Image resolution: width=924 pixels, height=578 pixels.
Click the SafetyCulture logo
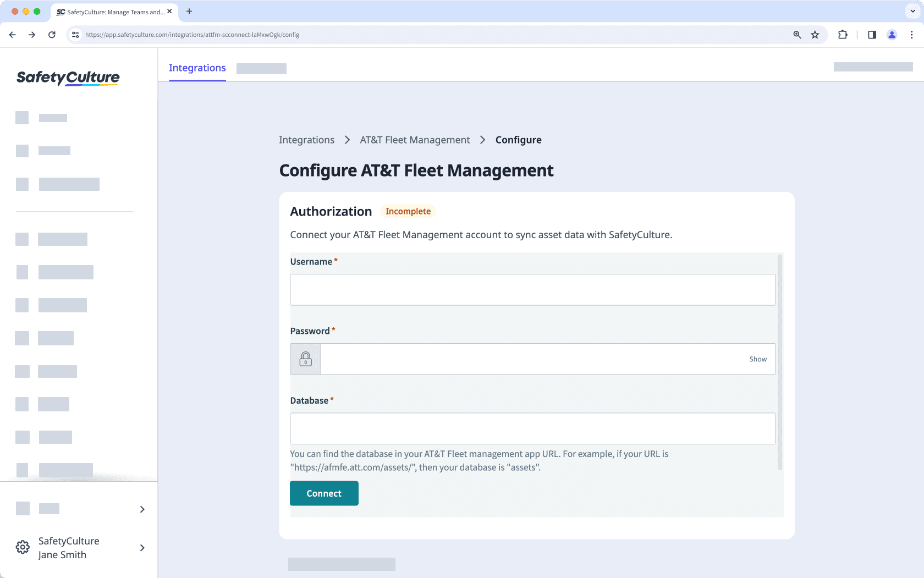(68, 77)
